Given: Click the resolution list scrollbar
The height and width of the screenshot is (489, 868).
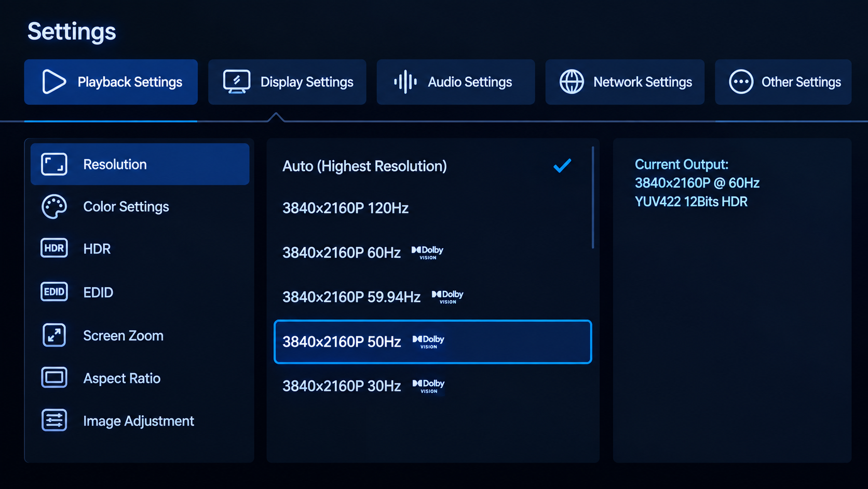Looking at the screenshot, I should click(x=593, y=197).
